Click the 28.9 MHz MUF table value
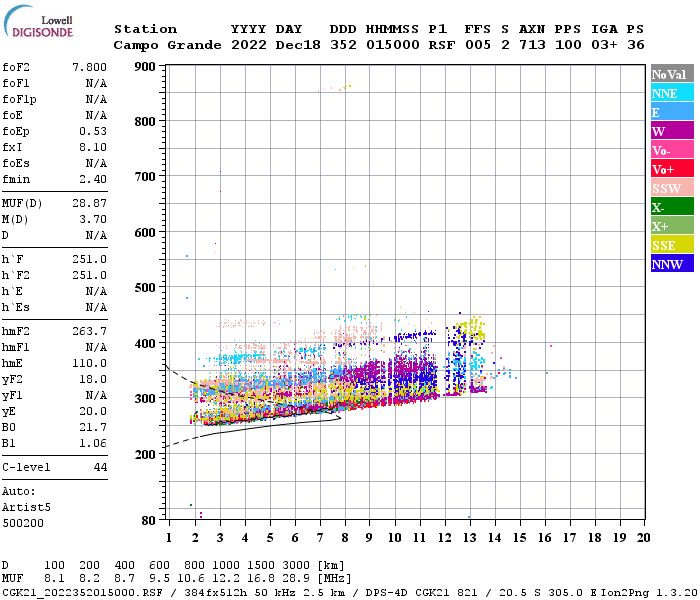This screenshot has height=600, width=700. coord(296,579)
